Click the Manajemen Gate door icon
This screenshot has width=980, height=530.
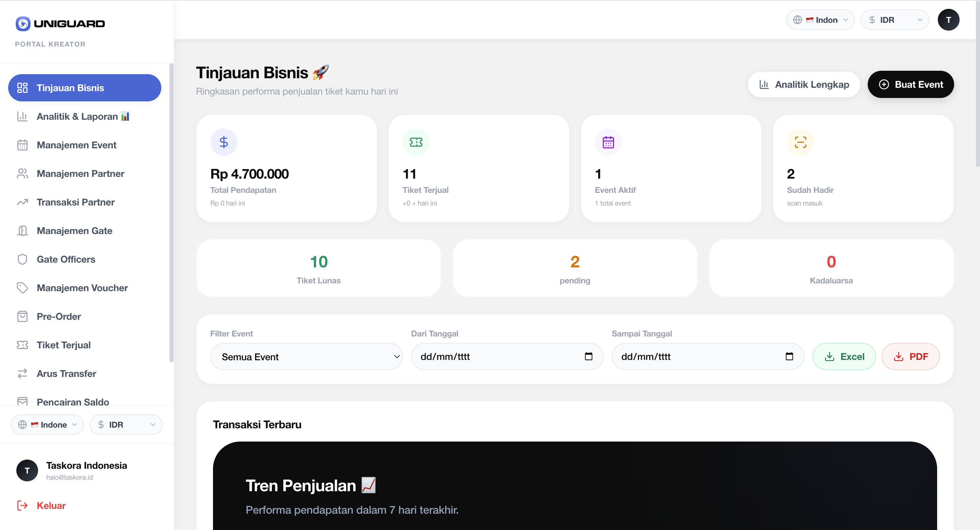pos(22,230)
